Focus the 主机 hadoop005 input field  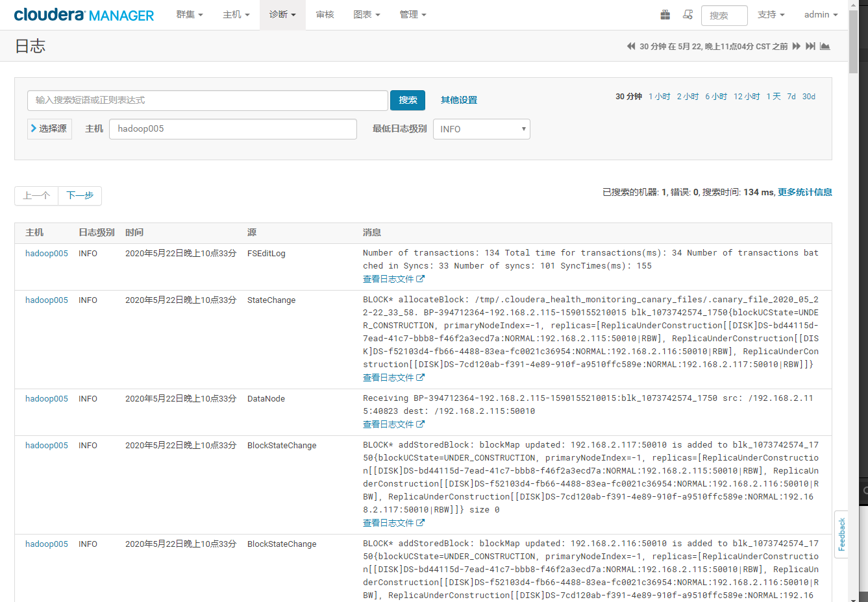(x=233, y=129)
